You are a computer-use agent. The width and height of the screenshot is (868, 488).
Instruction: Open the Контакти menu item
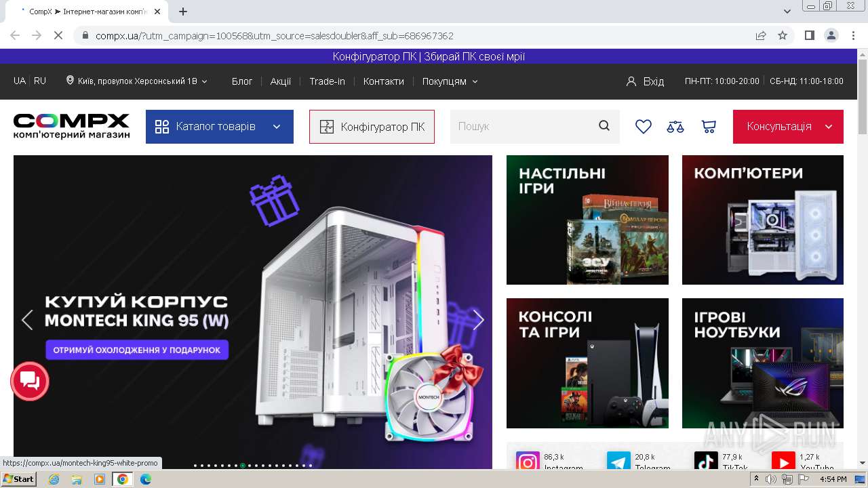point(384,81)
